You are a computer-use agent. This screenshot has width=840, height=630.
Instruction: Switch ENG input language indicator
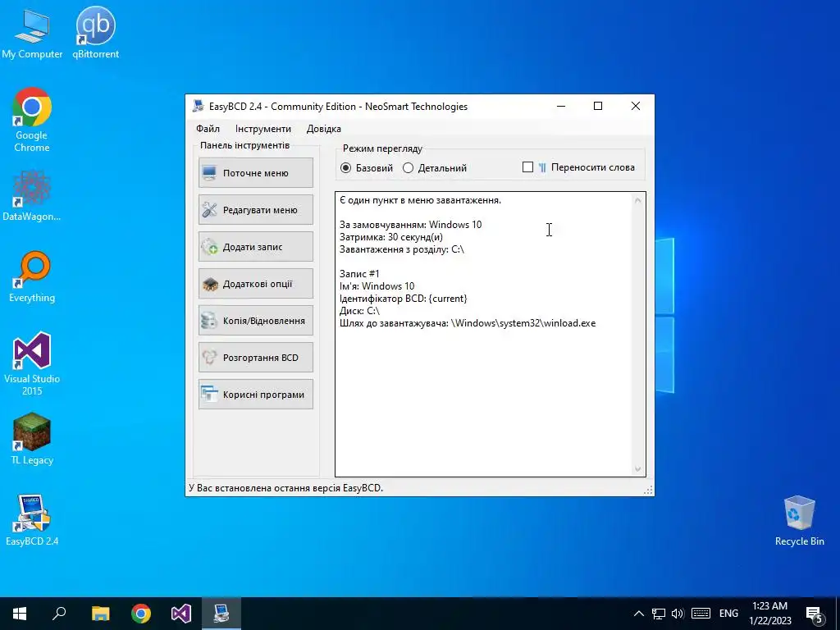pos(728,614)
